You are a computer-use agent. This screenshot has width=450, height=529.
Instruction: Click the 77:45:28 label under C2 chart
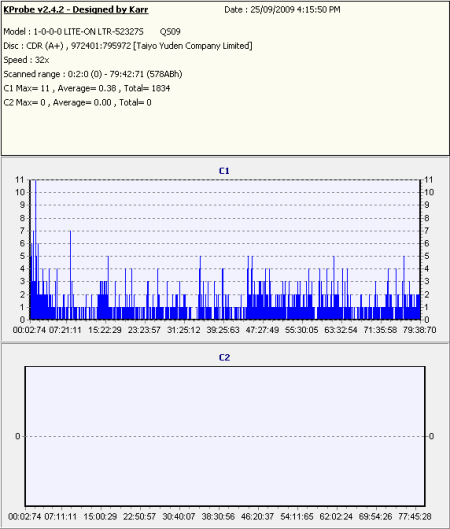point(415,517)
